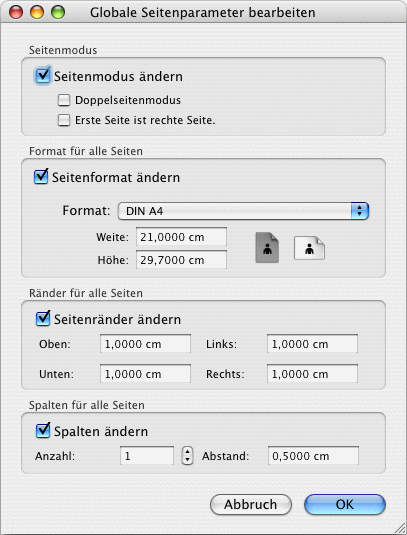
Task: Focus the Unten margin field
Action: point(145,374)
